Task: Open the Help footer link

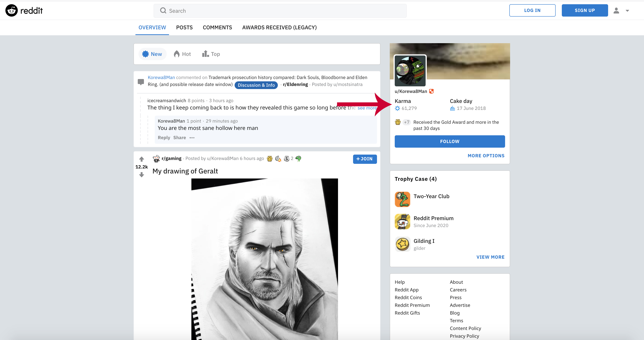Action: pos(400,282)
